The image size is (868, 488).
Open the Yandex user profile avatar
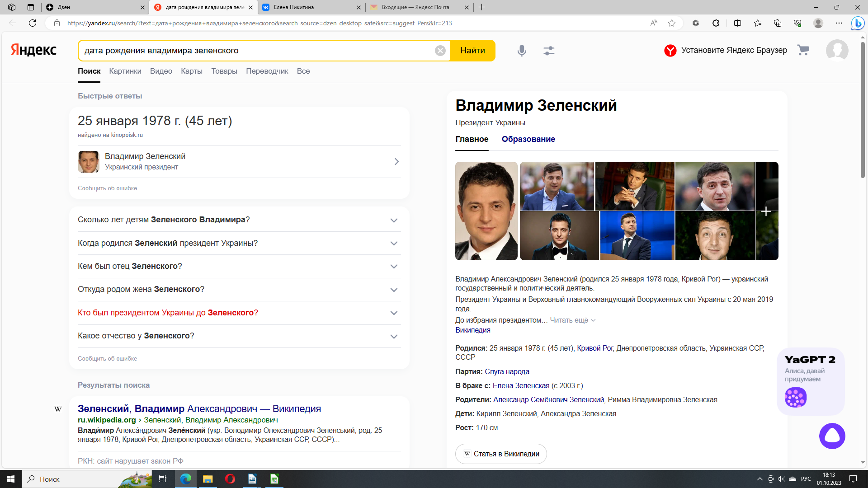(837, 50)
